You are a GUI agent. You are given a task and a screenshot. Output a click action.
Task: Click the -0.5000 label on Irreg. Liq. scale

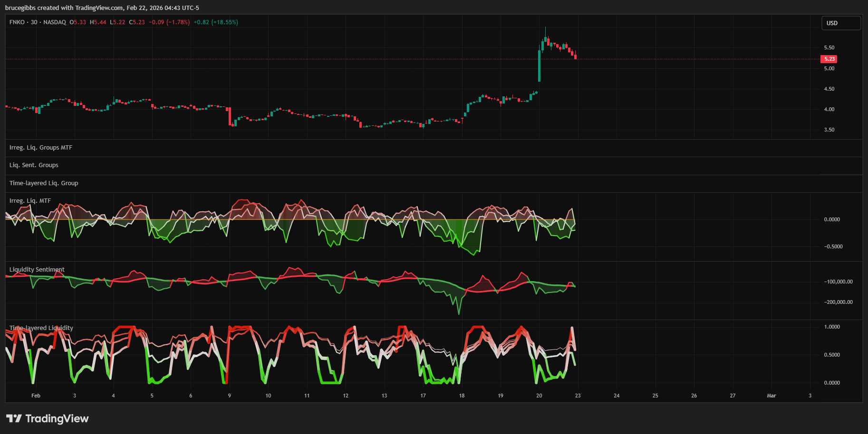[x=833, y=246]
